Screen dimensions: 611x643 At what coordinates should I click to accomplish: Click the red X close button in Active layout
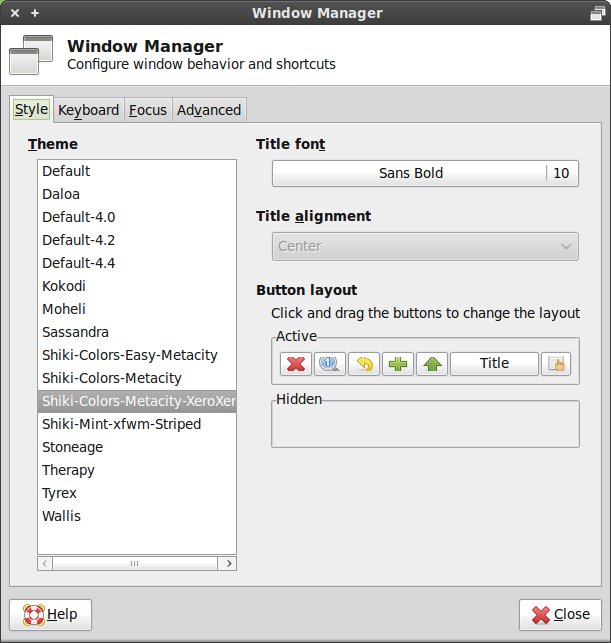[296, 364]
